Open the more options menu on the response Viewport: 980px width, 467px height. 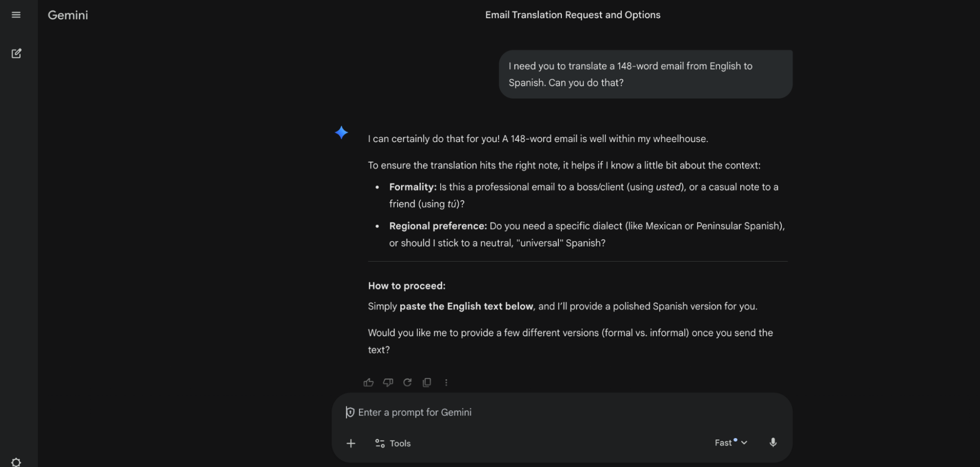(446, 382)
